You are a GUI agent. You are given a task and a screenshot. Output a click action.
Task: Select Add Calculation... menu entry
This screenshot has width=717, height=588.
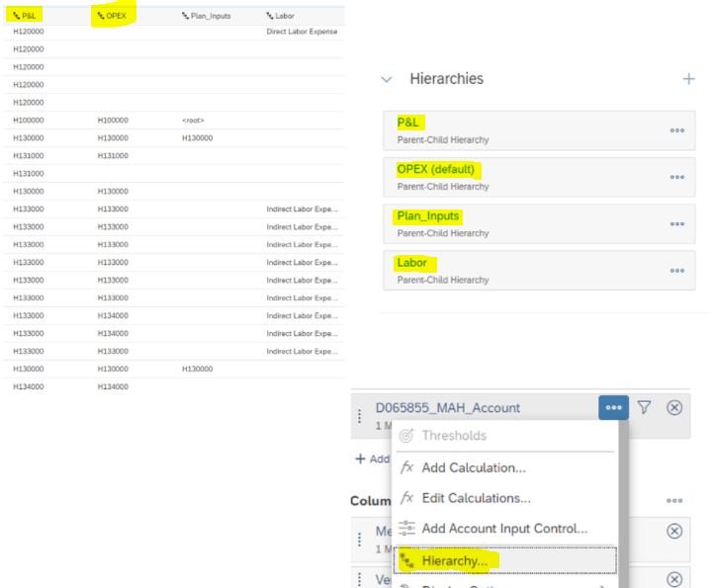tap(473, 467)
